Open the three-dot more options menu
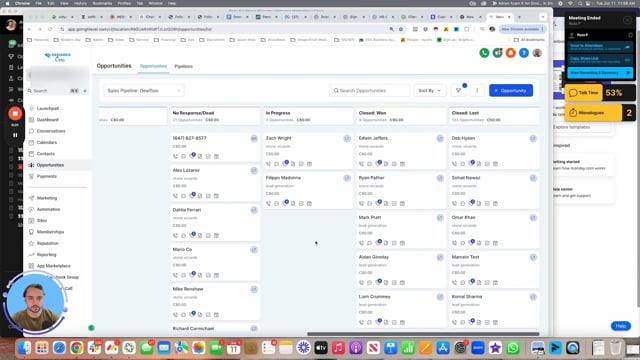This screenshot has width=640, height=360. 477,91
